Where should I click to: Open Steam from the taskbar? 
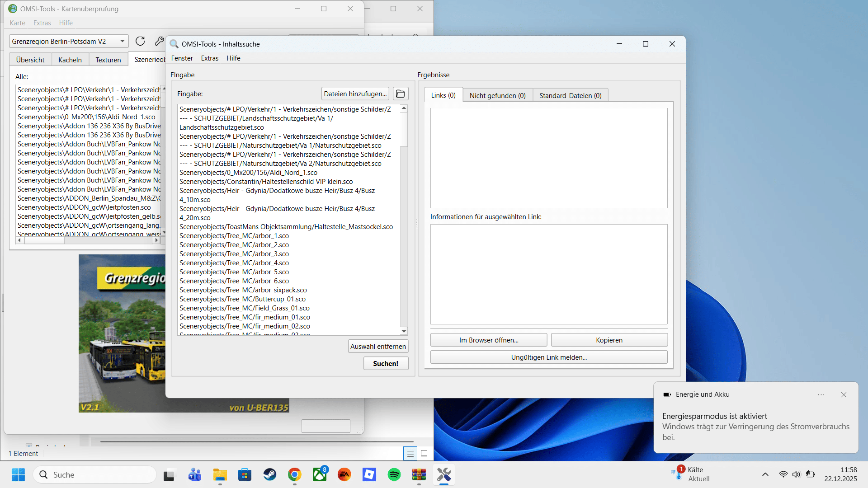pyautogui.click(x=270, y=474)
